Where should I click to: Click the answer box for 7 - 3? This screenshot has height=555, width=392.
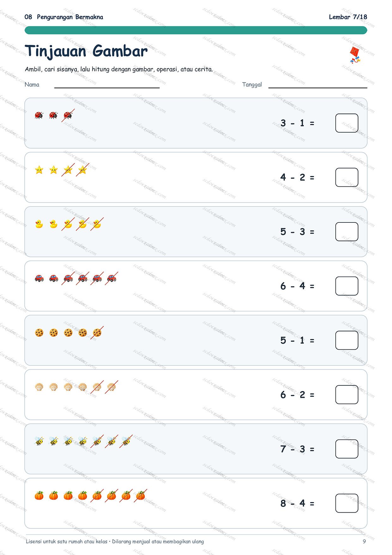pyautogui.click(x=347, y=449)
